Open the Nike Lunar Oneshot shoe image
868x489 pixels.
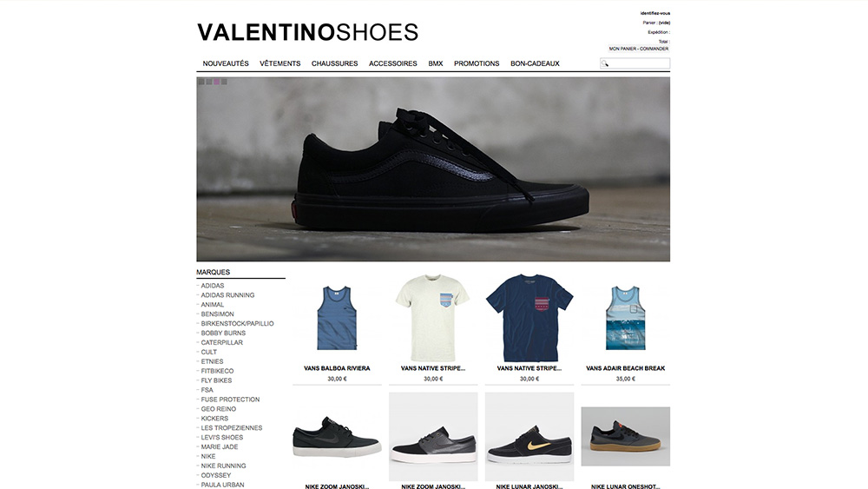[x=626, y=436]
